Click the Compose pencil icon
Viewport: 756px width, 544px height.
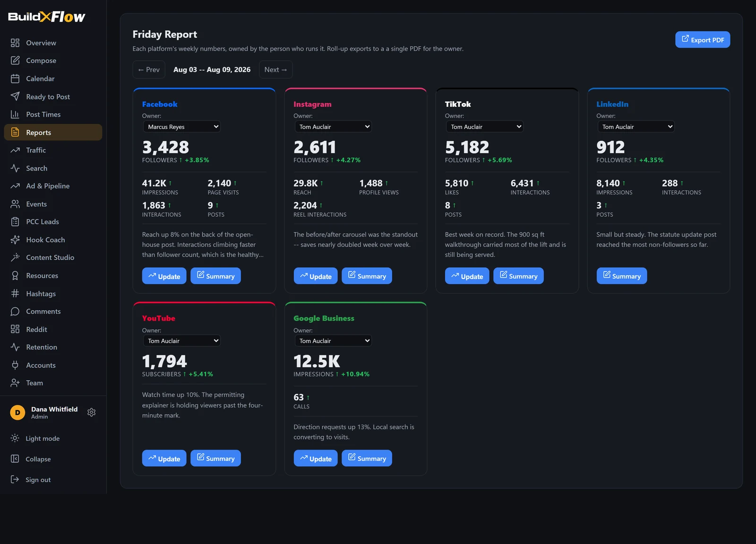pyautogui.click(x=15, y=60)
